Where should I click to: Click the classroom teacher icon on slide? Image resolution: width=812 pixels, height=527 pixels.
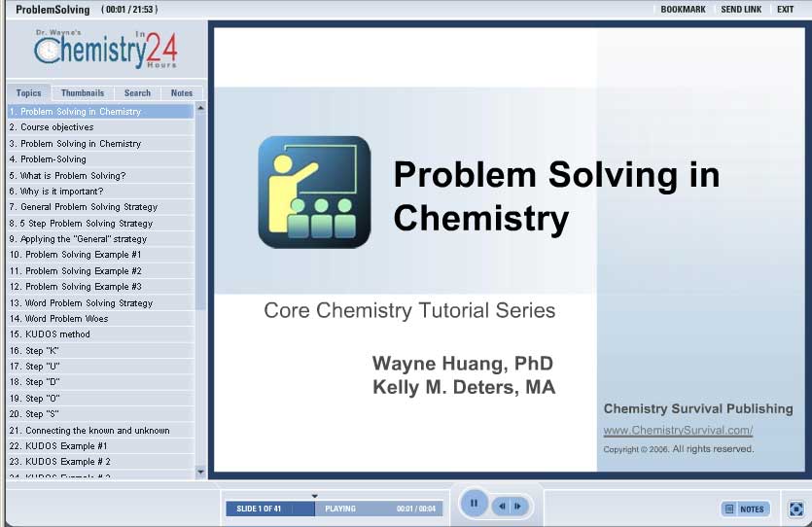(x=314, y=192)
